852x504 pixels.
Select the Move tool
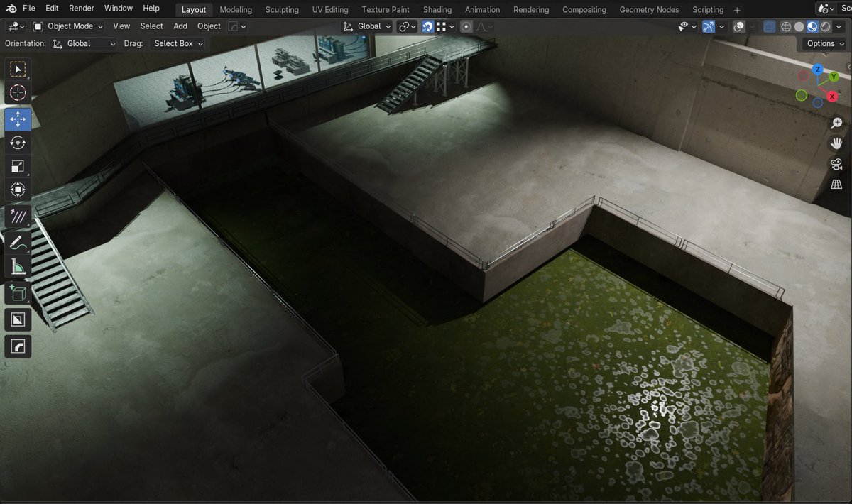[18, 119]
